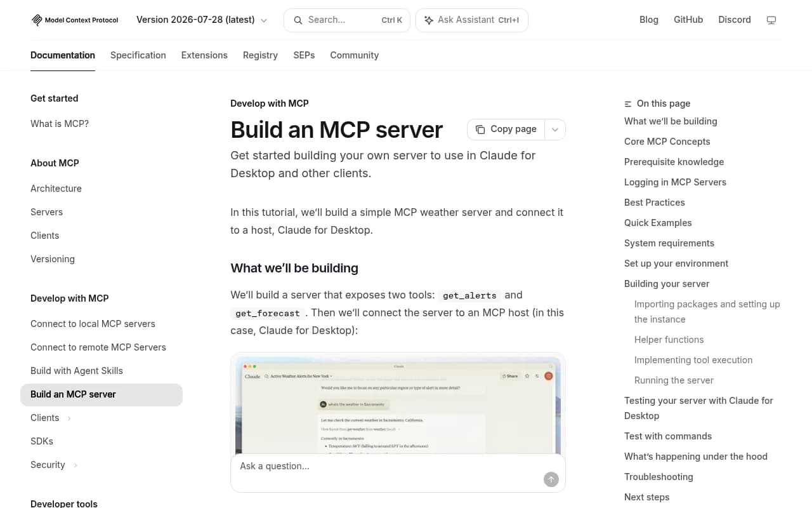Jump to Implementing tool execution subsection
812x508 pixels.
[x=693, y=360]
